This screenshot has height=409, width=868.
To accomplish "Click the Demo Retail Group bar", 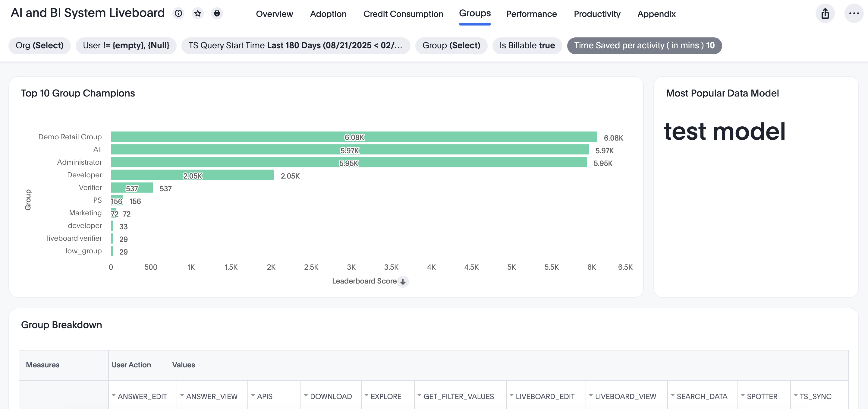I will click(x=354, y=137).
